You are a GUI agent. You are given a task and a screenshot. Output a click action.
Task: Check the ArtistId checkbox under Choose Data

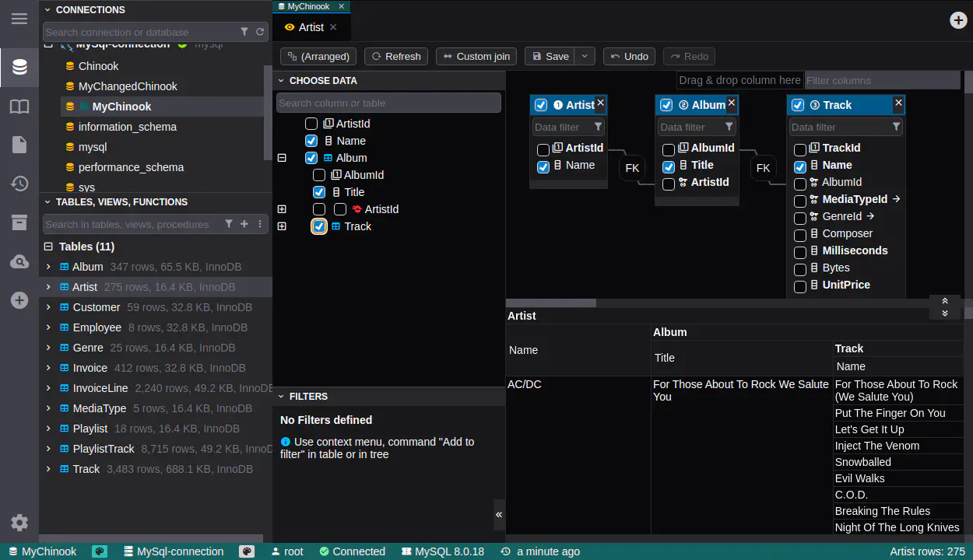click(x=311, y=124)
